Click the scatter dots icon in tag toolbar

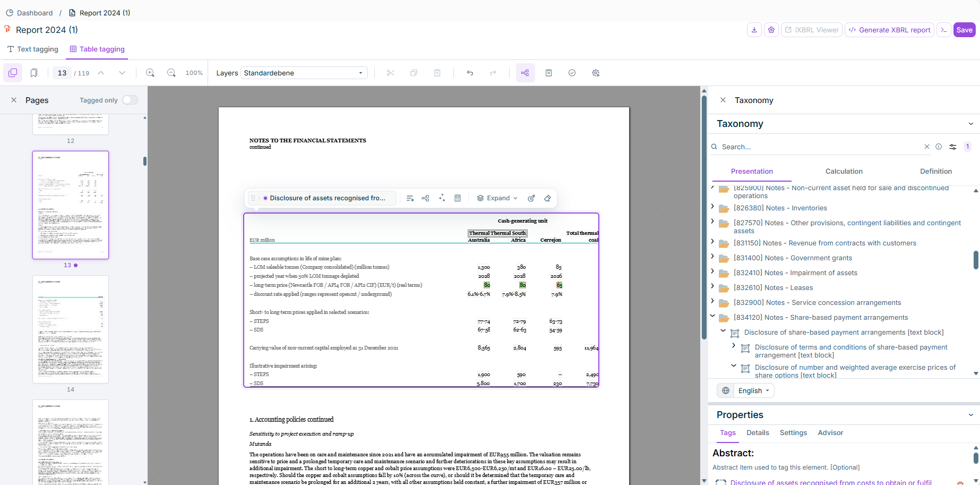(x=442, y=198)
